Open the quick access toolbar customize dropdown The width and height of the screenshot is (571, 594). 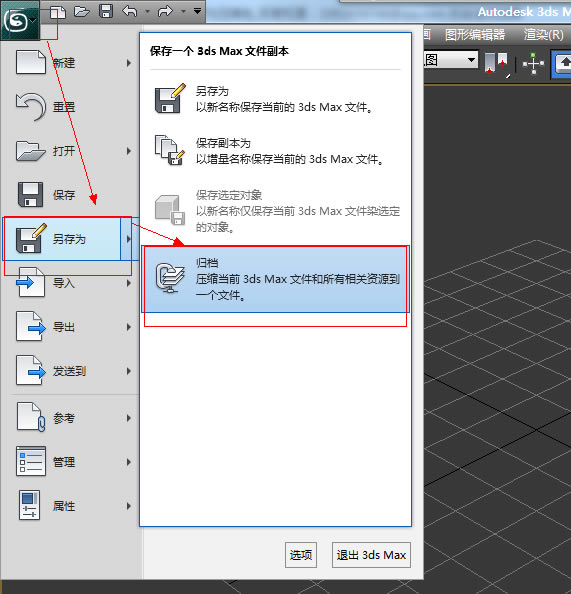pyautogui.click(x=197, y=11)
